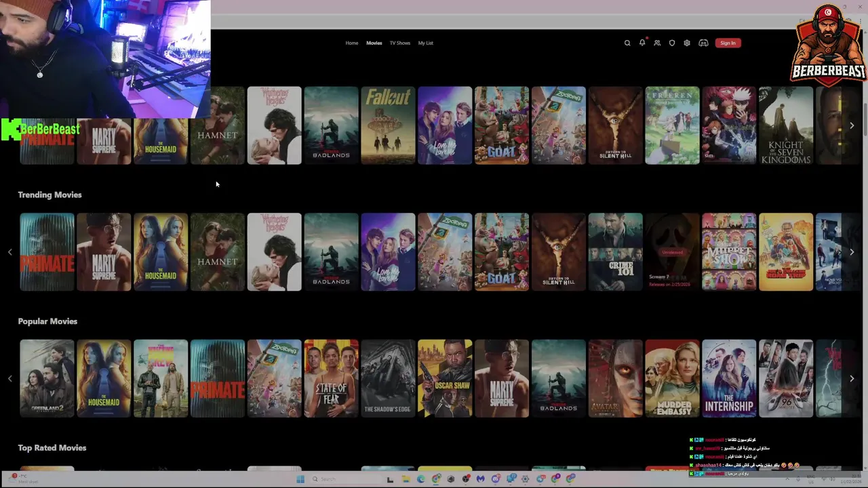868x488 pixels.
Task: Open Murder at the Embassy poster
Action: 672,379
